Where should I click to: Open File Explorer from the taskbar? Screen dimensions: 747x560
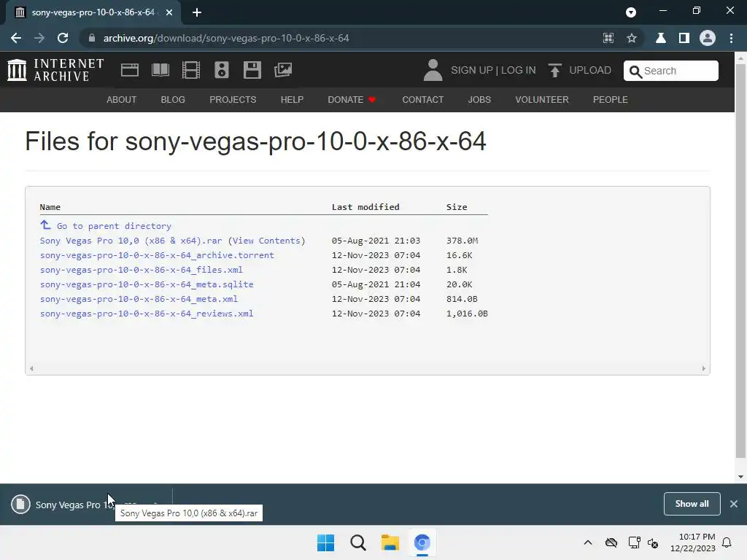coord(390,542)
